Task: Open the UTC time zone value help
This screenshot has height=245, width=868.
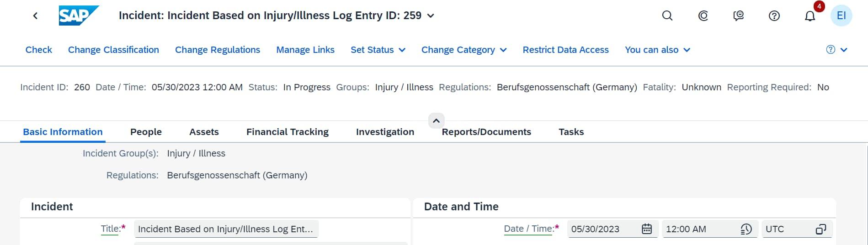Action: pyautogui.click(x=821, y=229)
